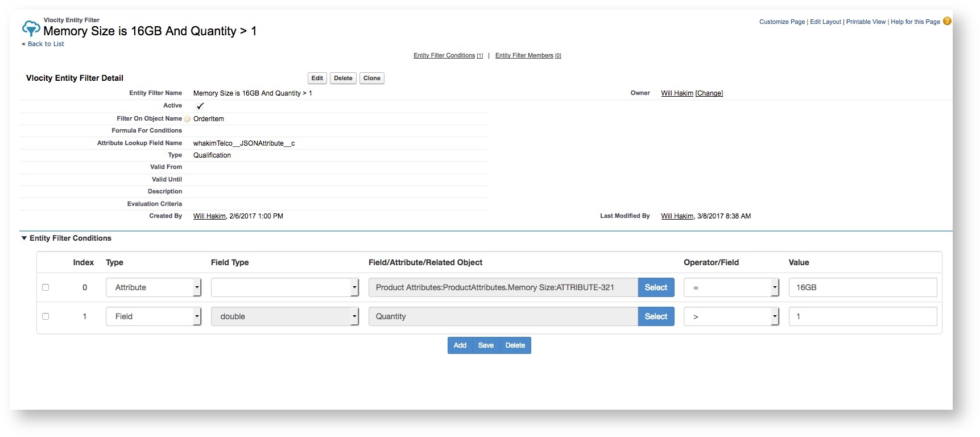Click the Clone button
The width and height of the screenshot is (980, 437).
[x=372, y=78]
